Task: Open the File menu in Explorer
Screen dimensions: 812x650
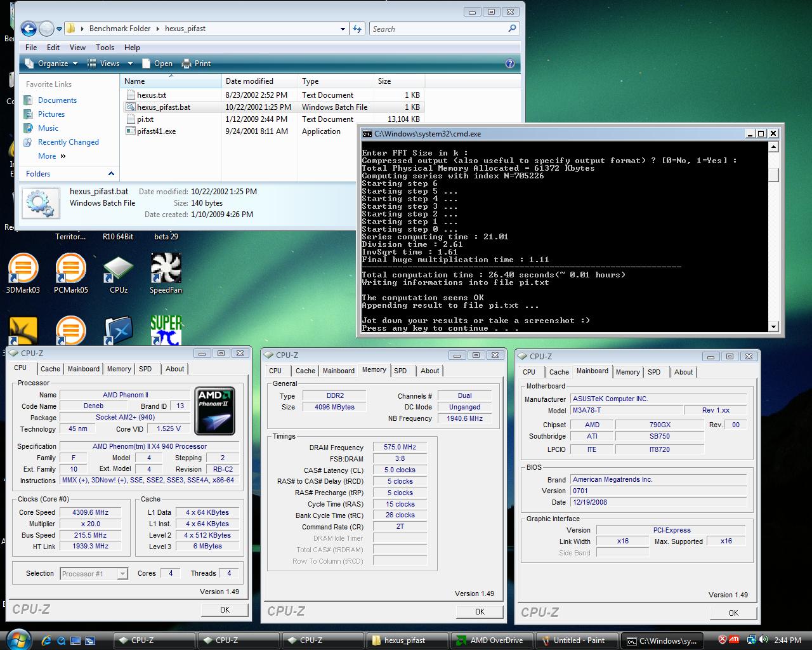Action: (x=31, y=48)
